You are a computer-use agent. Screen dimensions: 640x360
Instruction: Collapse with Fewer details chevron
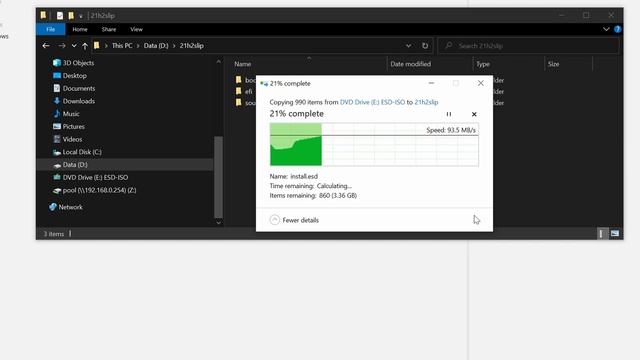275,220
